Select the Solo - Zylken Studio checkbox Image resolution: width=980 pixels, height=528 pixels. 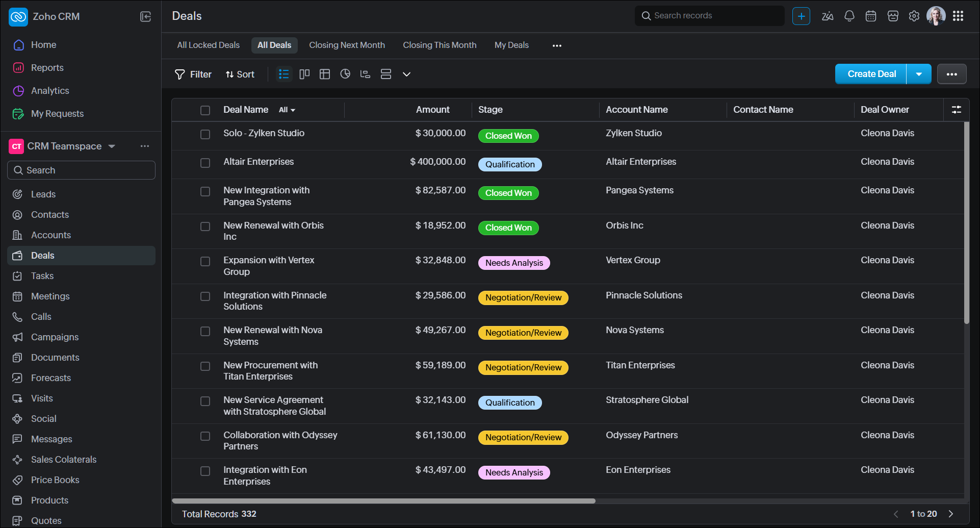pyautogui.click(x=205, y=135)
